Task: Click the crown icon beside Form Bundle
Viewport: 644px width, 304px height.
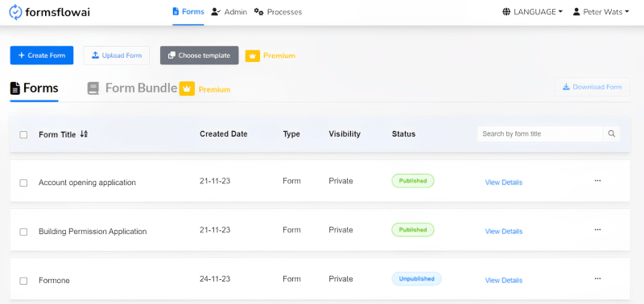Action: click(x=187, y=88)
